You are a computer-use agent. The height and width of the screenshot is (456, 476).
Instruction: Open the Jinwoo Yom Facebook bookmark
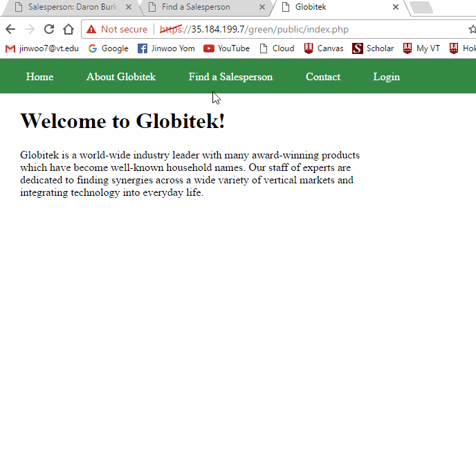pyautogui.click(x=166, y=48)
